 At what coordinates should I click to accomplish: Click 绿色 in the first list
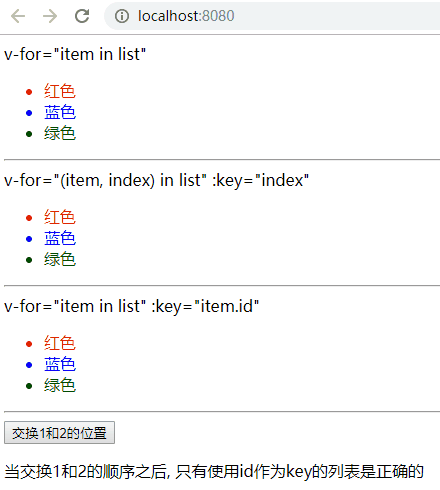click(60, 133)
